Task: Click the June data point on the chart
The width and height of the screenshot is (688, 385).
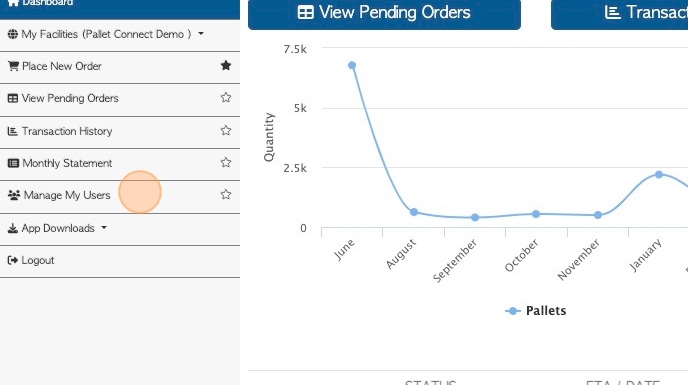Action: click(x=352, y=65)
